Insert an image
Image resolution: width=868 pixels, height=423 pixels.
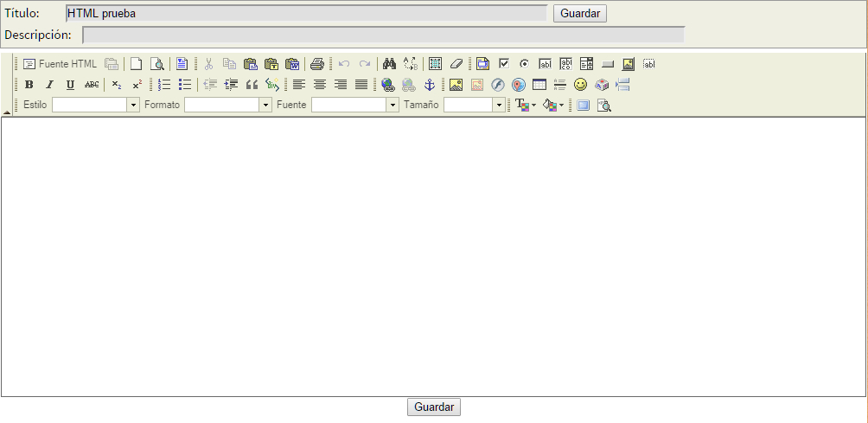tap(456, 85)
